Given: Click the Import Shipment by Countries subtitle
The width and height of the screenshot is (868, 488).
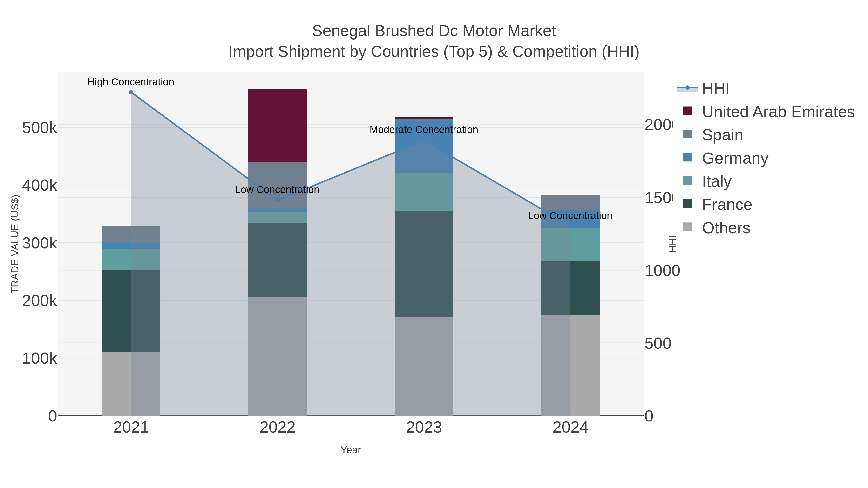Looking at the screenshot, I should coord(434,52).
